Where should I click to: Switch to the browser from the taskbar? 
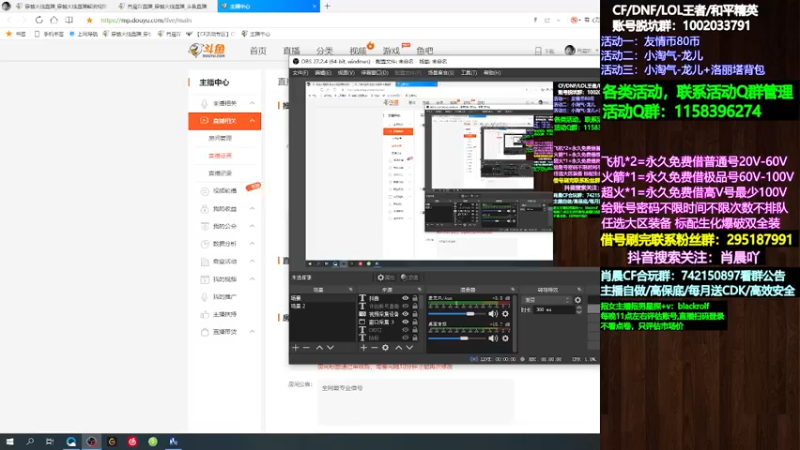[x=71, y=442]
